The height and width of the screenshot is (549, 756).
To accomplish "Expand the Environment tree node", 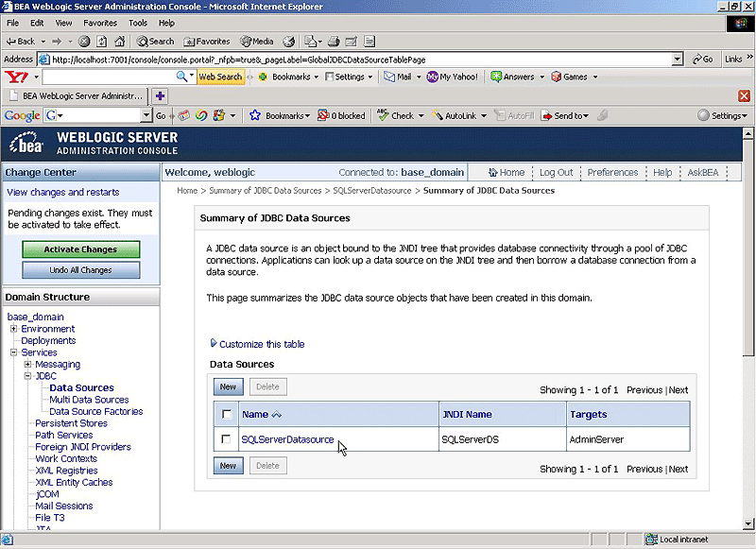I will click(x=14, y=329).
